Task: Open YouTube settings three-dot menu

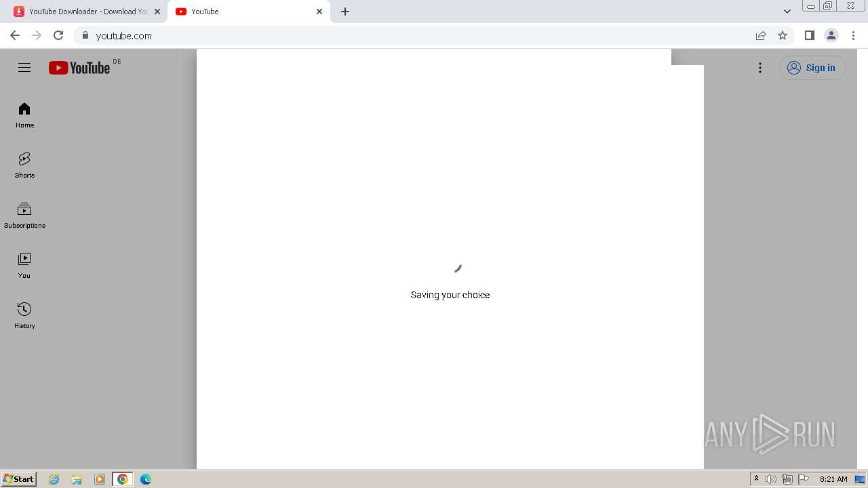Action: [x=760, y=68]
